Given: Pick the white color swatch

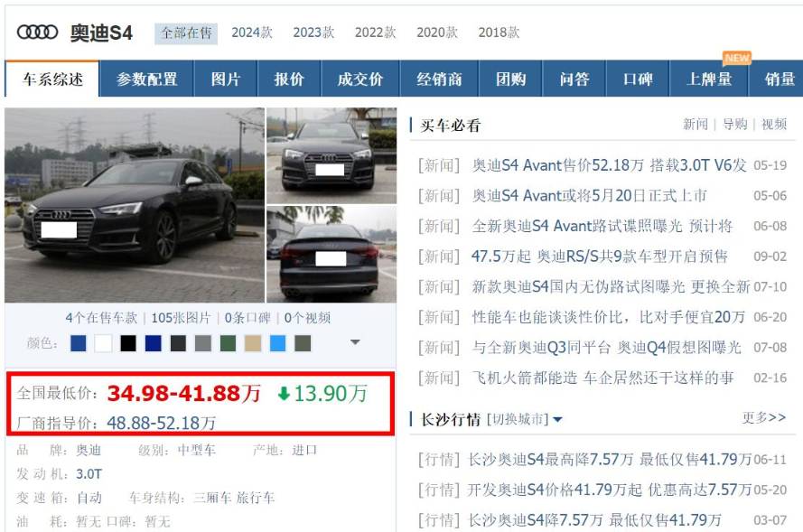Looking at the screenshot, I should [x=103, y=343].
